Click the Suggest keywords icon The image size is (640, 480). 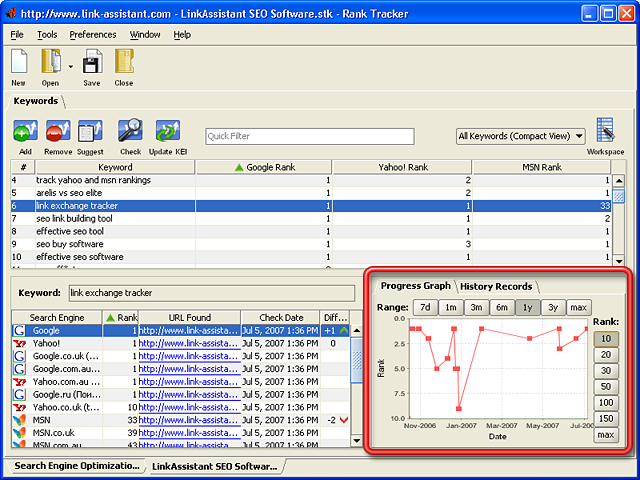[x=90, y=131]
